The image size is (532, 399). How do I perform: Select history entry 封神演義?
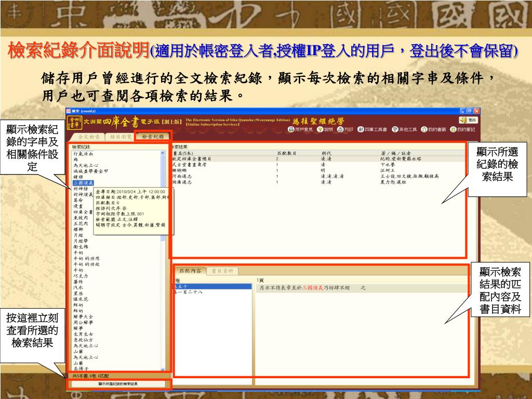(x=83, y=194)
